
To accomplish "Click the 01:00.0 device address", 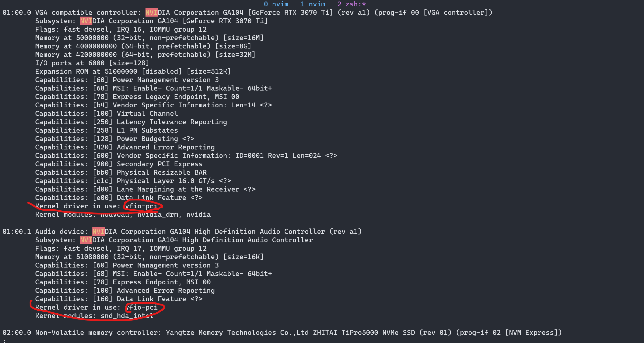I will [17, 12].
